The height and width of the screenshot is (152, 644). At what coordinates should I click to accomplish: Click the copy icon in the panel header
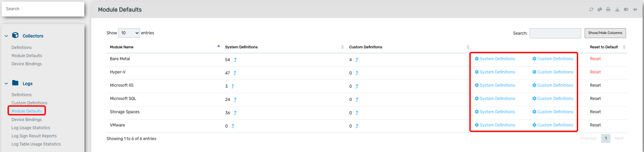tap(600, 10)
